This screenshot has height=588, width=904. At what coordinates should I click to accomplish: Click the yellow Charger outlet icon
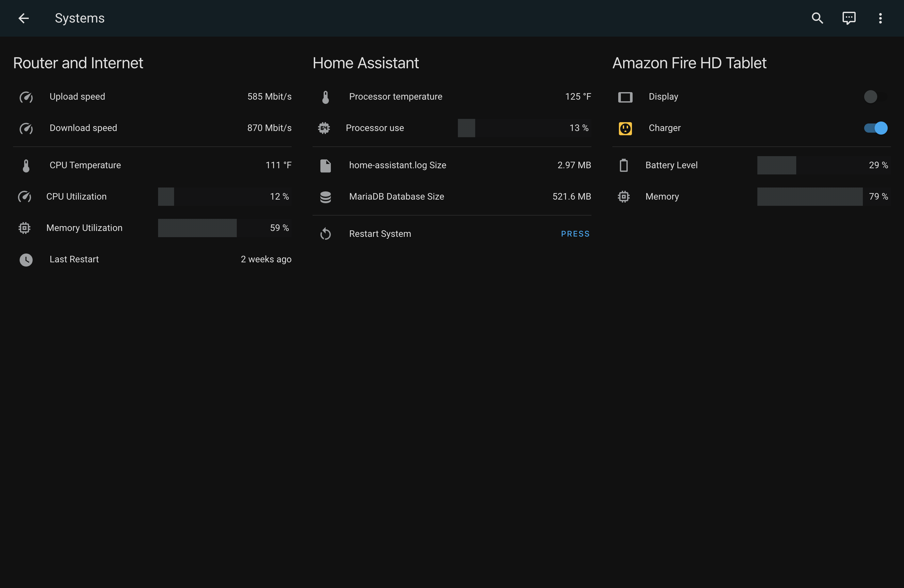click(625, 128)
